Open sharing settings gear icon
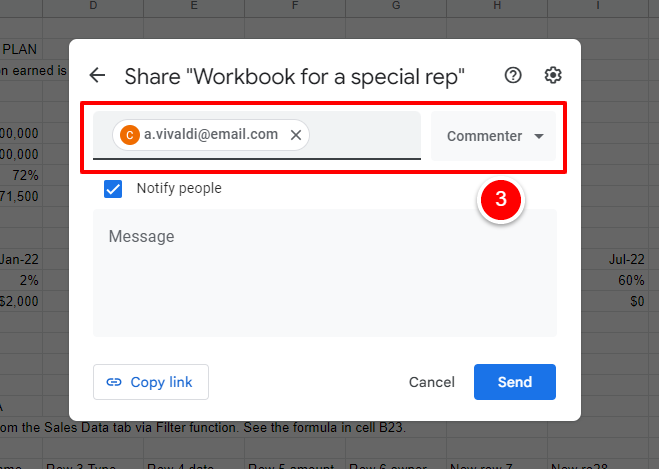 553,76
